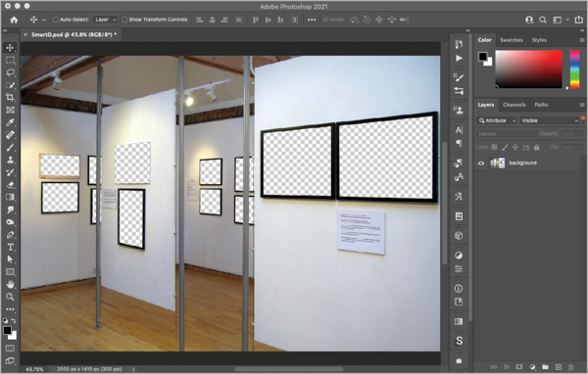Enable Show Transform Controls checkbox
588x374 pixels.
tap(124, 20)
